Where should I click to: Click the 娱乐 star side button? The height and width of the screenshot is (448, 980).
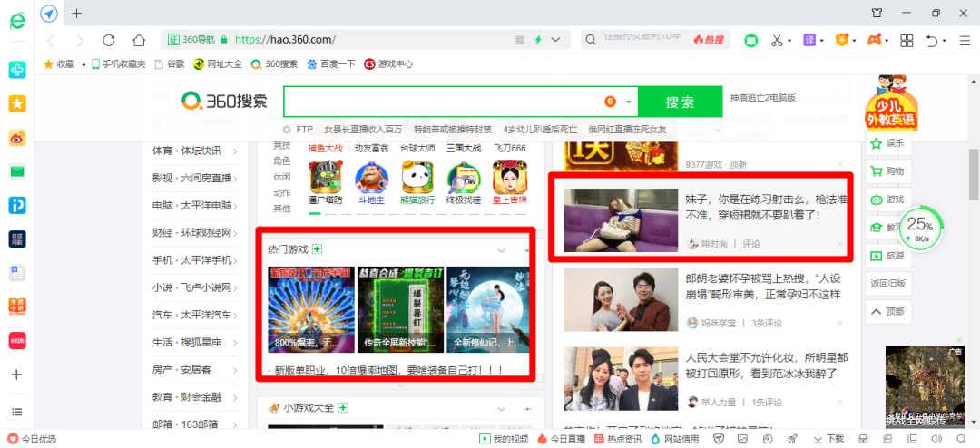pyautogui.click(x=887, y=143)
